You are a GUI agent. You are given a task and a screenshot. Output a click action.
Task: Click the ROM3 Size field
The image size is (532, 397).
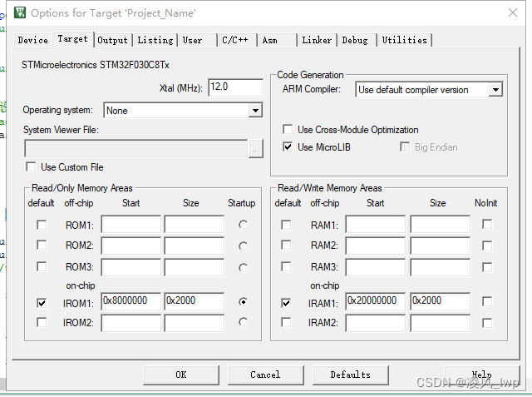(194, 267)
